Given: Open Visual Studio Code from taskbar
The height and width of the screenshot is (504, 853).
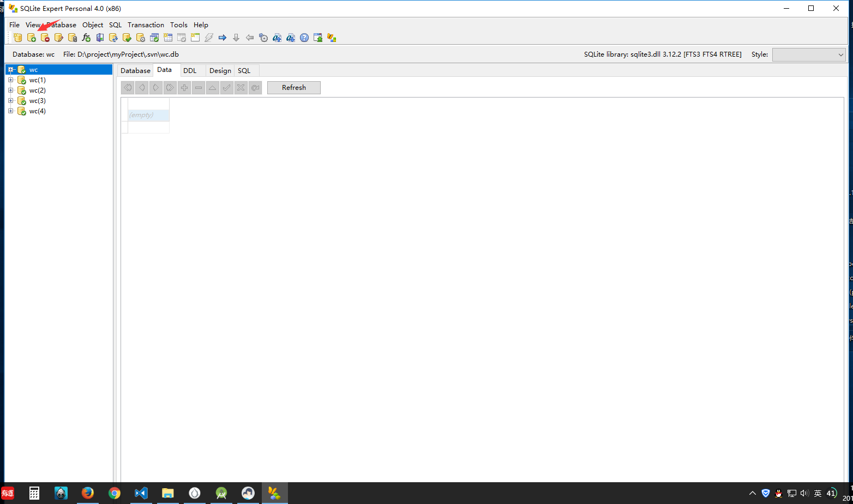Looking at the screenshot, I should 141,493.
